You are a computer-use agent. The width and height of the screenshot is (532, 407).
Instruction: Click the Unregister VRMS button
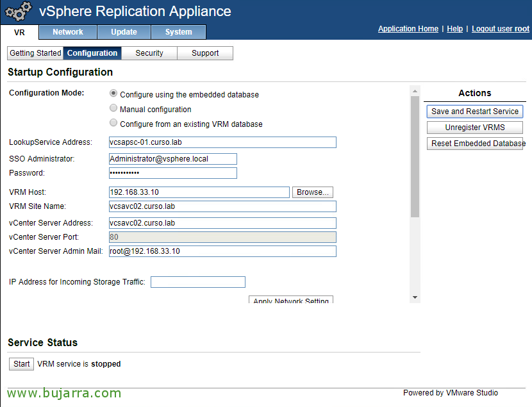pyautogui.click(x=475, y=128)
